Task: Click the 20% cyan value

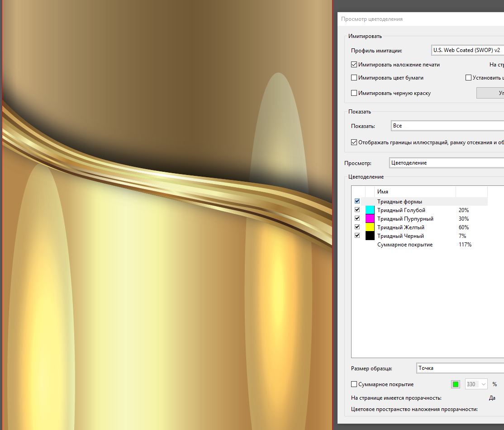Action: [463, 210]
